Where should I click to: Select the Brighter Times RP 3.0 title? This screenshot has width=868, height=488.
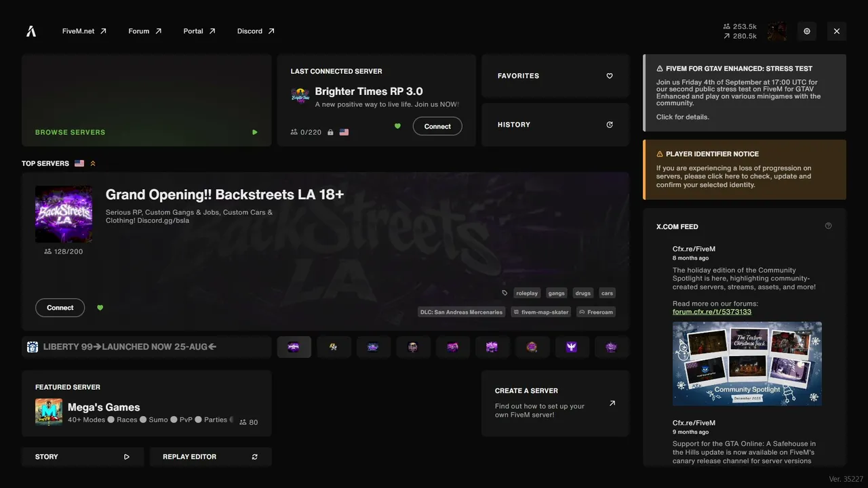coord(369,91)
